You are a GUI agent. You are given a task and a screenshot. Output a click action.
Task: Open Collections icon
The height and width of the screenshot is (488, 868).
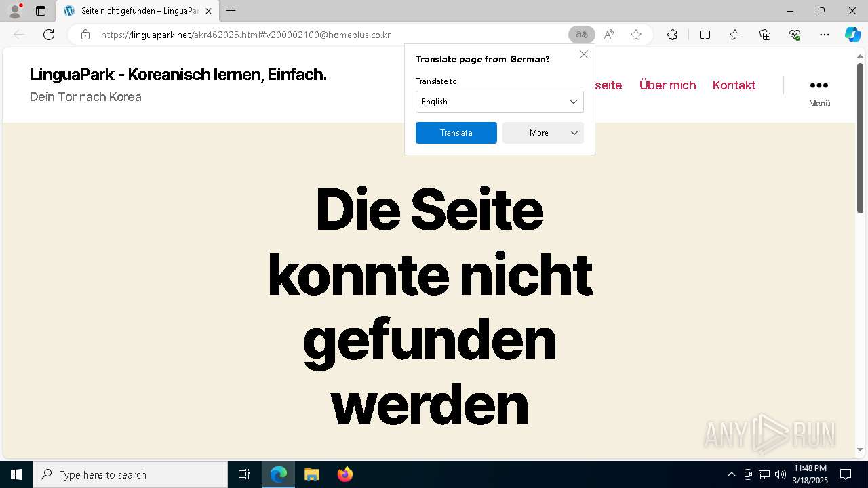[765, 35]
